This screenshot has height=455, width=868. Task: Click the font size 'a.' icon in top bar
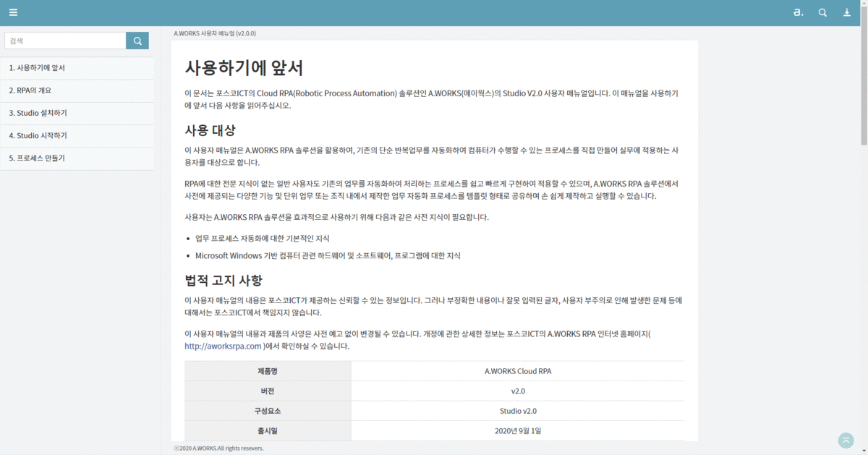pos(799,12)
